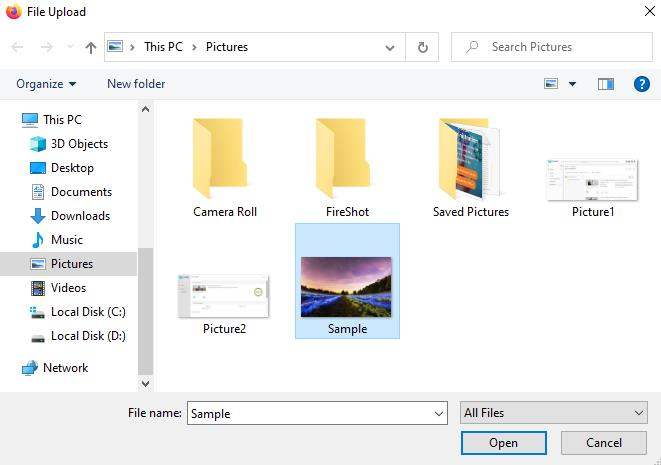Click the Firefox icon in title bar
Image resolution: width=661 pixels, height=465 pixels.
pyautogui.click(x=13, y=12)
